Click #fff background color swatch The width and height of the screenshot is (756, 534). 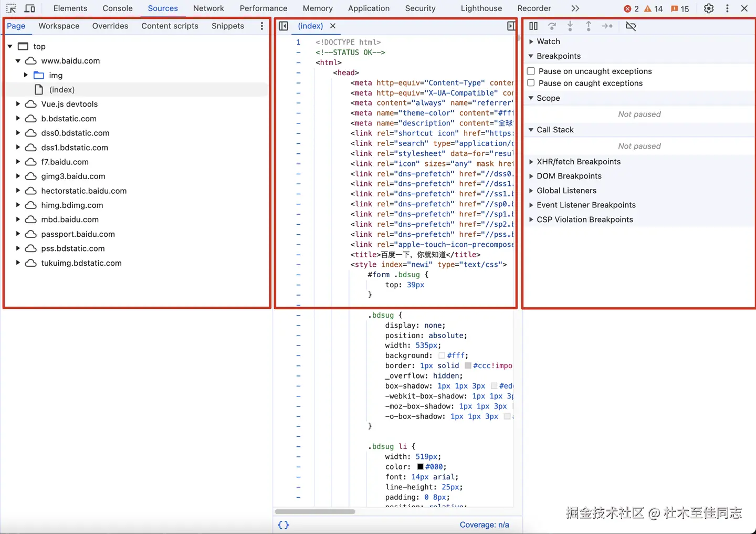442,355
